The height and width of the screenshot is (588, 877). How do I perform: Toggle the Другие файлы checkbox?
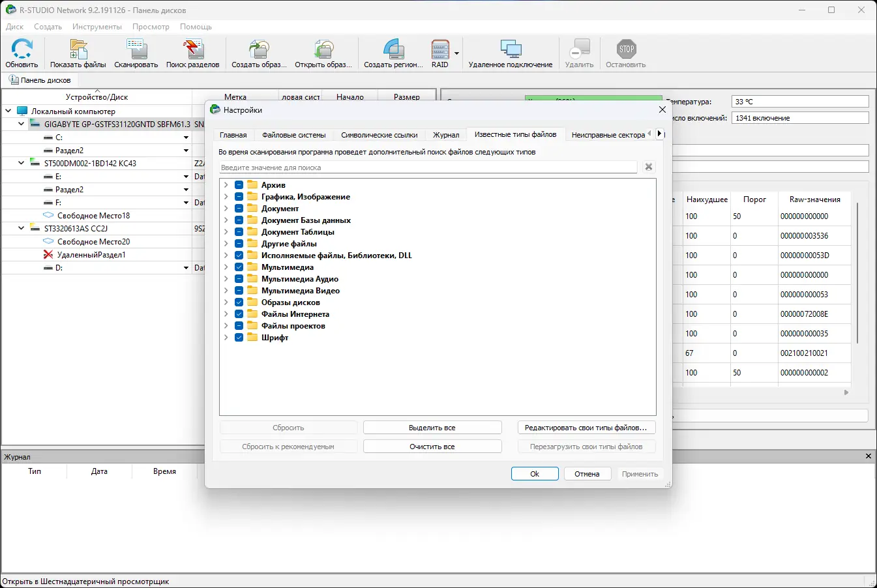[239, 244]
